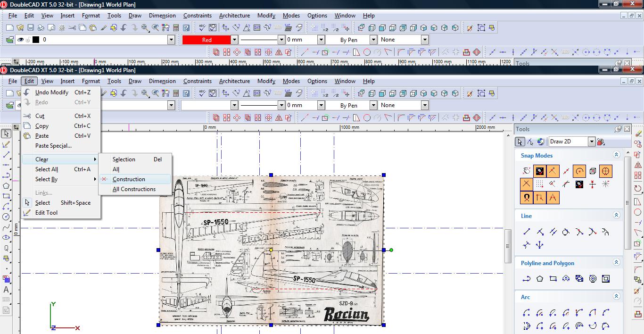
Task: Choose Construction from the Clear submenu
Action: click(x=129, y=179)
